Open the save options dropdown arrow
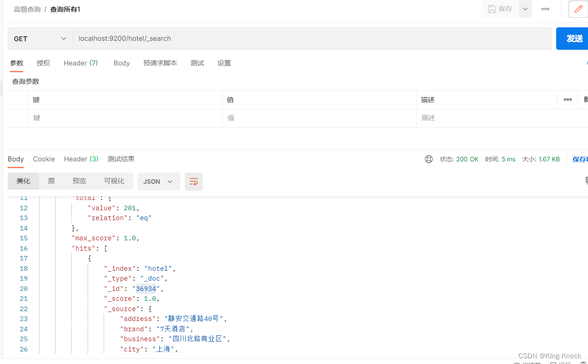The width and height of the screenshot is (588, 364). point(525,9)
